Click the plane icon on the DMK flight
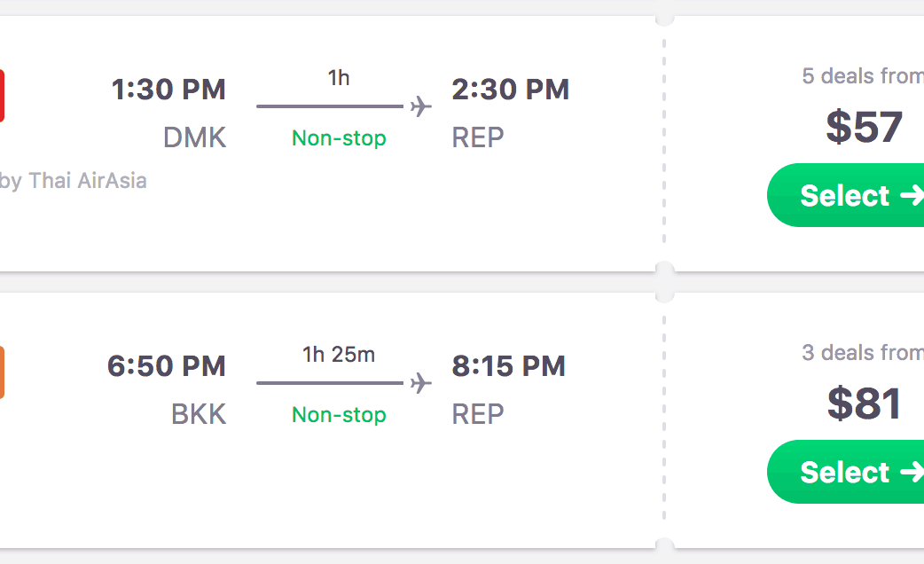The height and width of the screenshot is (564, 924). 421,107
